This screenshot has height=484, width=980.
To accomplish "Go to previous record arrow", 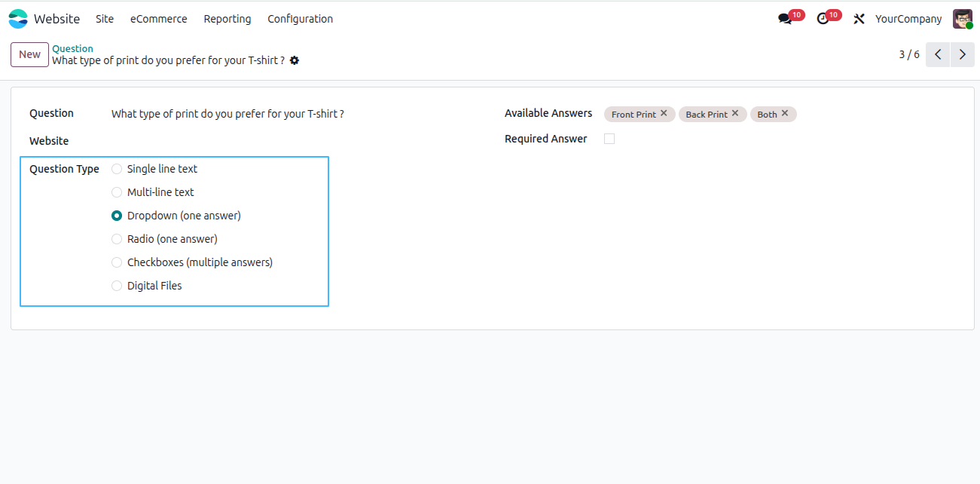I will [x=938, y=54].
